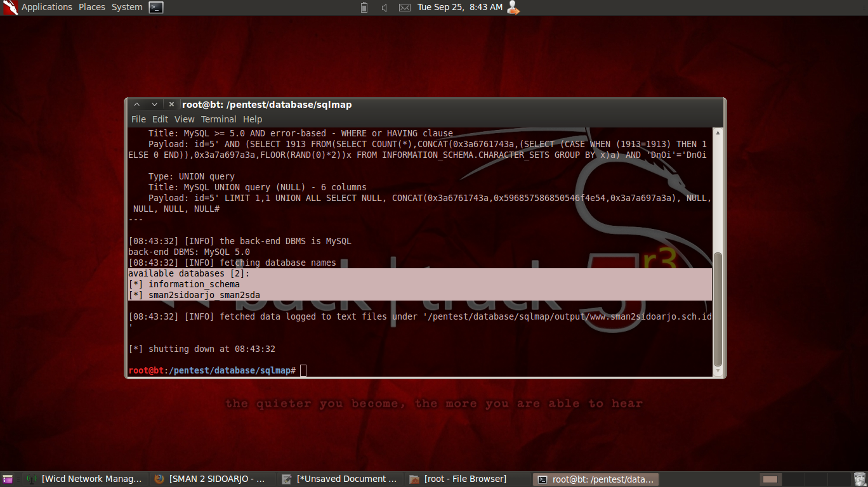Switch to root File Browser window
This screenshot has height=487, width=868.
coord(468,479)
